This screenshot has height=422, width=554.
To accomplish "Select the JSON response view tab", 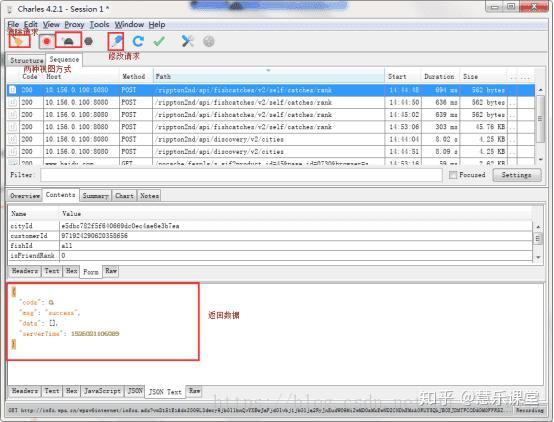I will point(135,391).
